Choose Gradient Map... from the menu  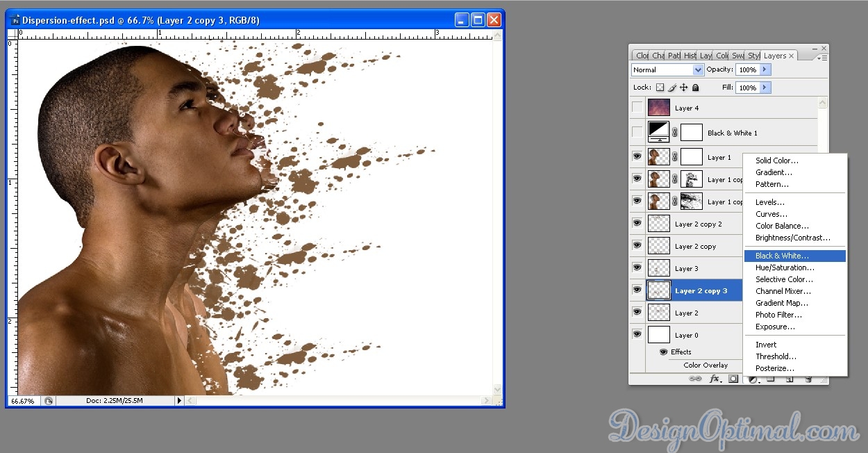pos(795,303)
